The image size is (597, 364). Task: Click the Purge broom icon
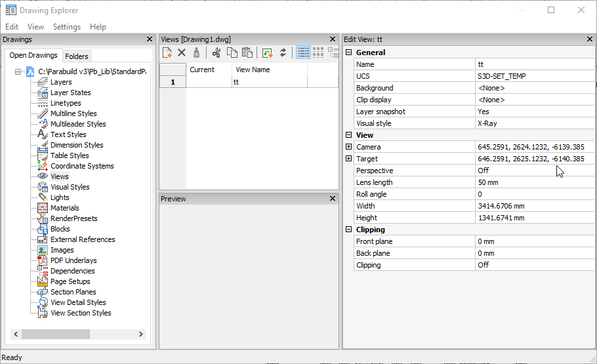[196, 52]
